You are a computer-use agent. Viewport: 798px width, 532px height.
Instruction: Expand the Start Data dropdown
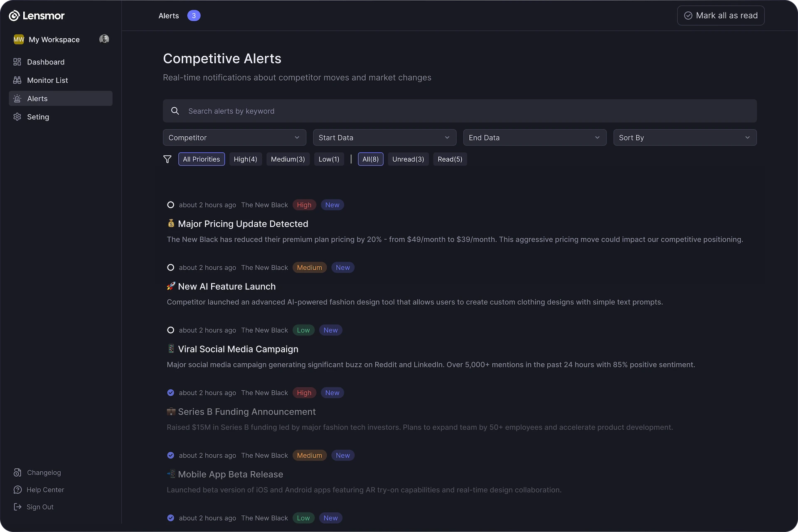tap(384, 138)
